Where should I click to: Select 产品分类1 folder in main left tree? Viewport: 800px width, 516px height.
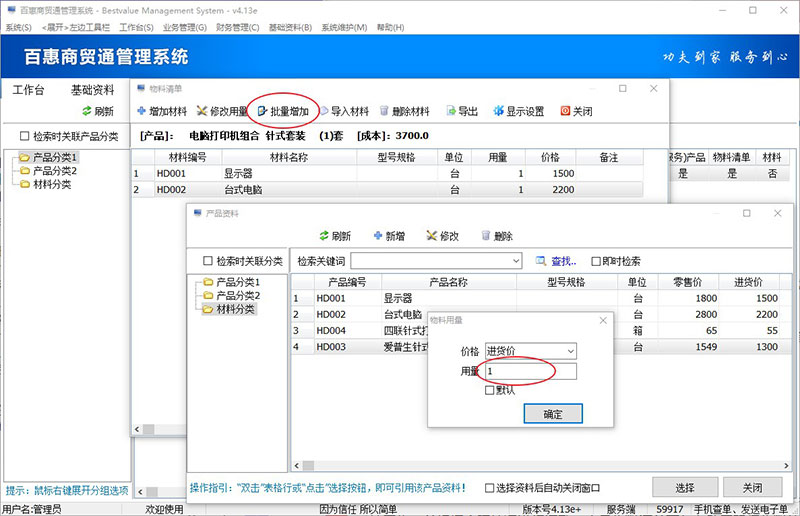[x=48, y=157]
